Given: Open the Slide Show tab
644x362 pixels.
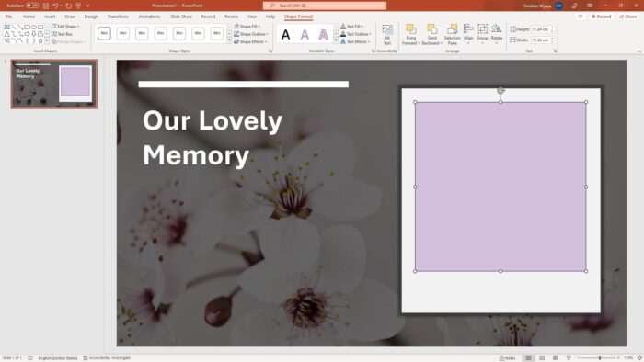Looking at the screenshot, I should [181, 17].
